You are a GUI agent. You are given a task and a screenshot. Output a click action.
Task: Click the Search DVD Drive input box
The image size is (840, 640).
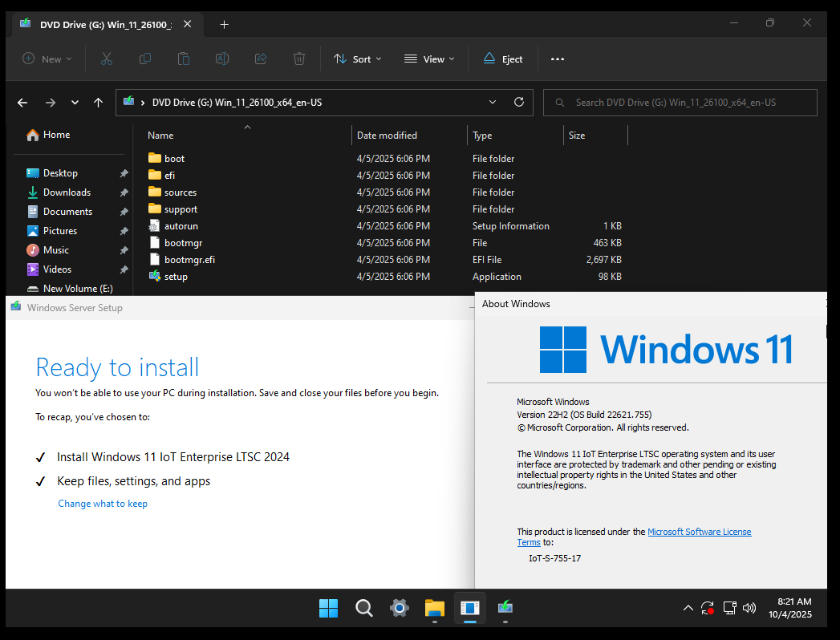[680, 103]
